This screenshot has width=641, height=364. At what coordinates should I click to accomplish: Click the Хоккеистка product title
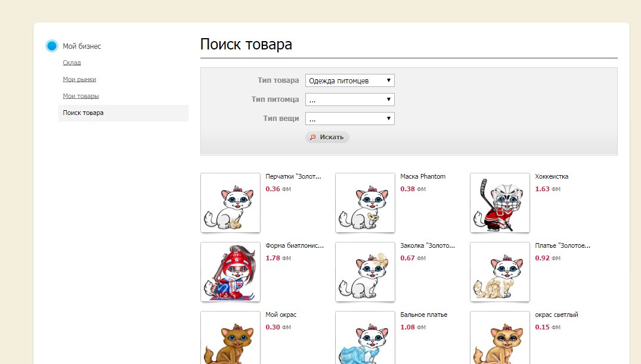coord(552,176)
